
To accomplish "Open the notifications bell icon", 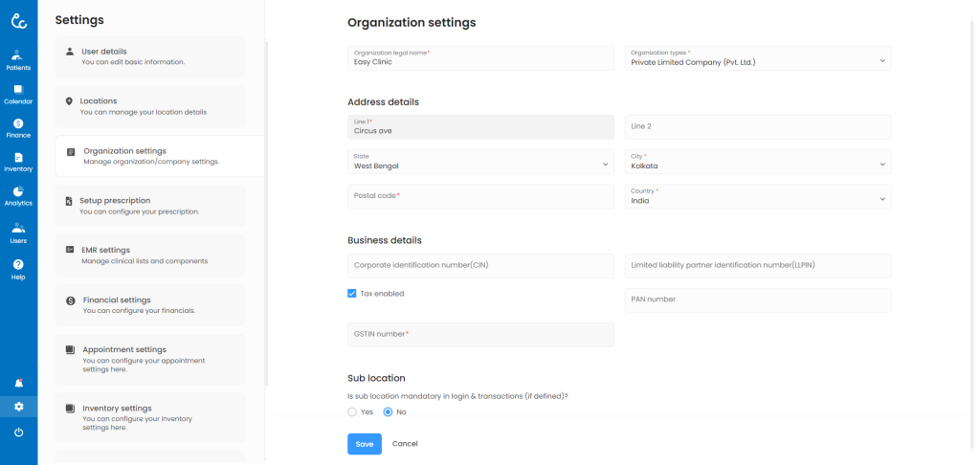I will [18, 382].
